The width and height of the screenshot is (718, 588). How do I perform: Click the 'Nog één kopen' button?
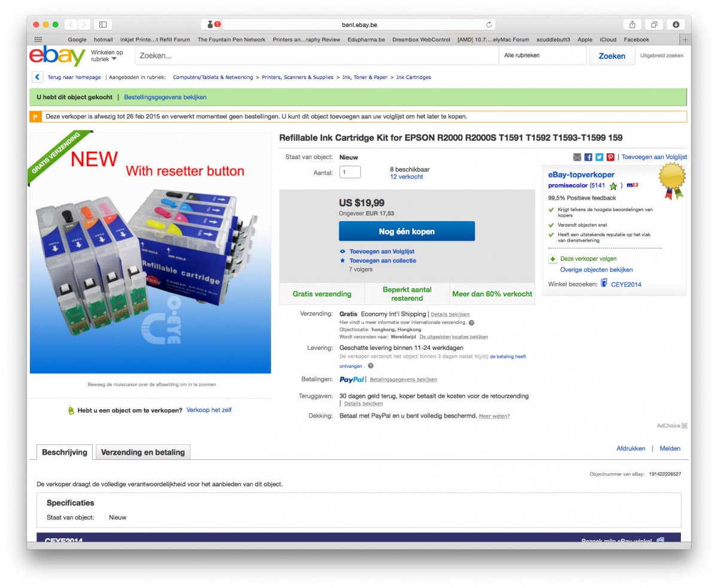407,231
